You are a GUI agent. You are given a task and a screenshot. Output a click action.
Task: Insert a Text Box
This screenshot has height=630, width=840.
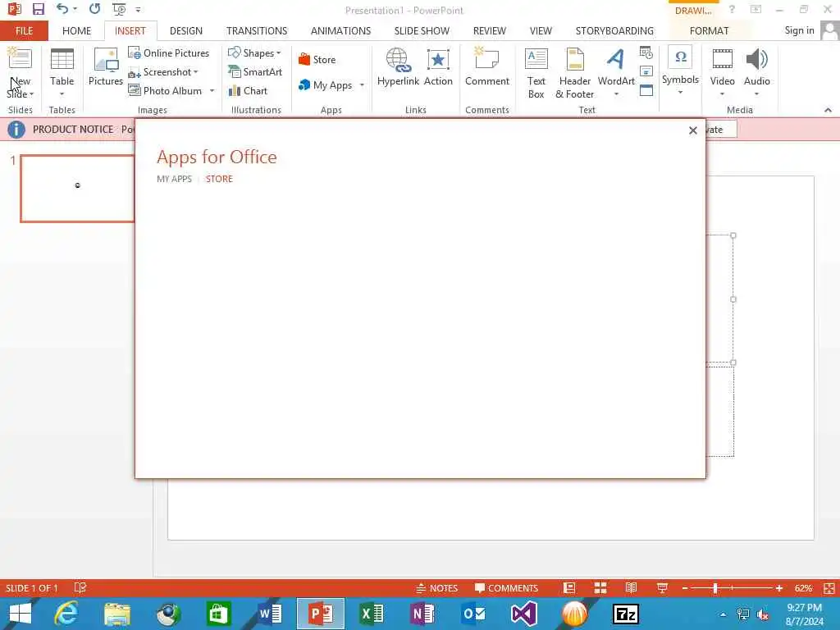pyautogui.click(x=536, y=73)
